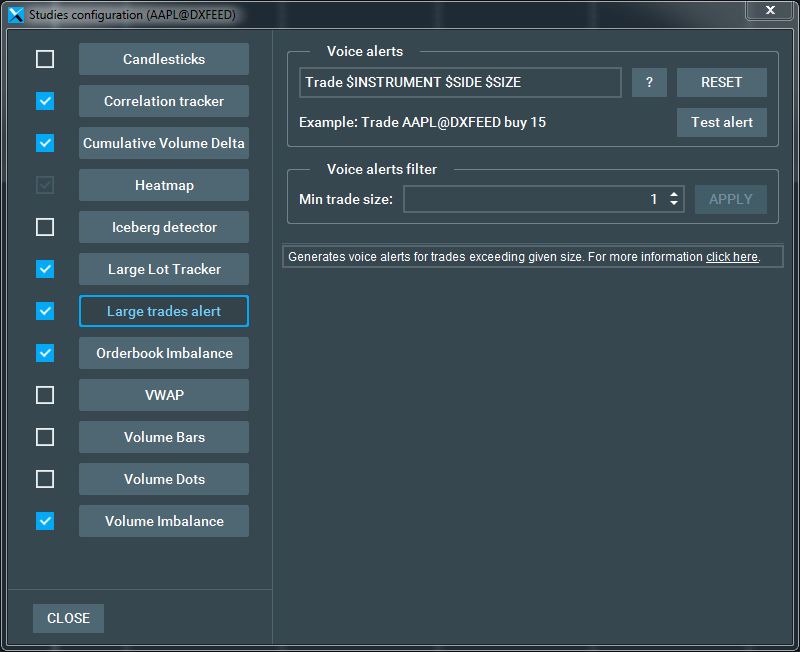This screenshot has width=800, height=652.
Task: Open the click here information link
Action: pos(731,256)
